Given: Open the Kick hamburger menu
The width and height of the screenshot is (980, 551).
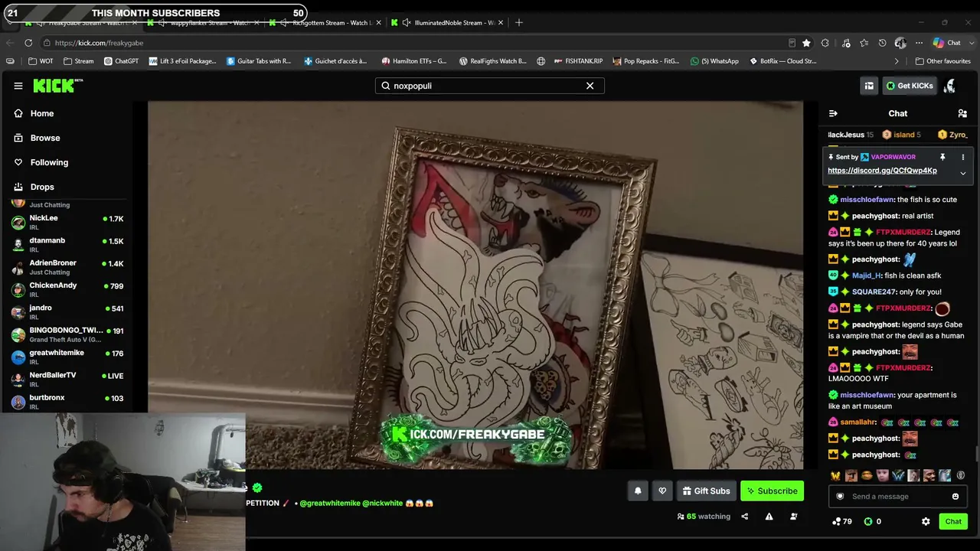Looking at the screenshot, I should tap(18, 86).
